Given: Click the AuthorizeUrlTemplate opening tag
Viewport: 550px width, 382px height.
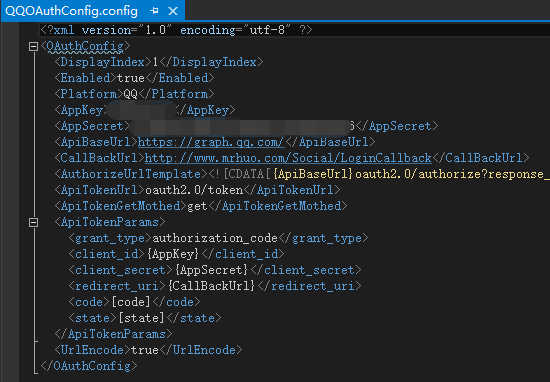Looking at the screenshot, I should coord(131,174).
